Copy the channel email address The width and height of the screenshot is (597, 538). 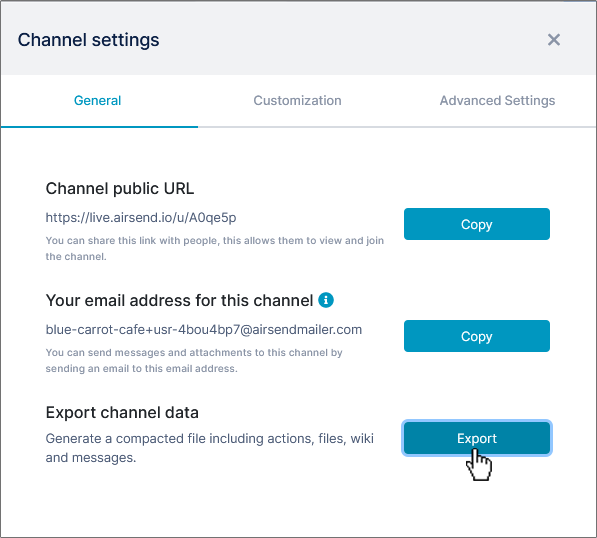(x=477, y=336)
